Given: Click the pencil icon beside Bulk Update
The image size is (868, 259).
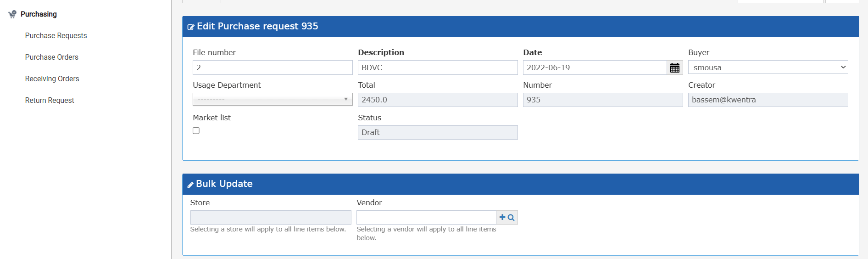Looking at the screenshot, I should click(x=190, y=185).
